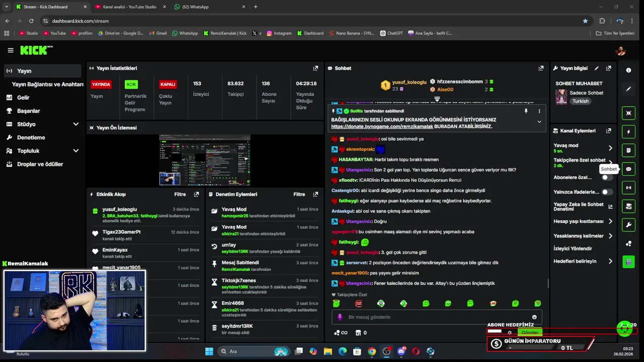
Task: Pop out the Yayın bilgisi panel
Action: (608, 68)
